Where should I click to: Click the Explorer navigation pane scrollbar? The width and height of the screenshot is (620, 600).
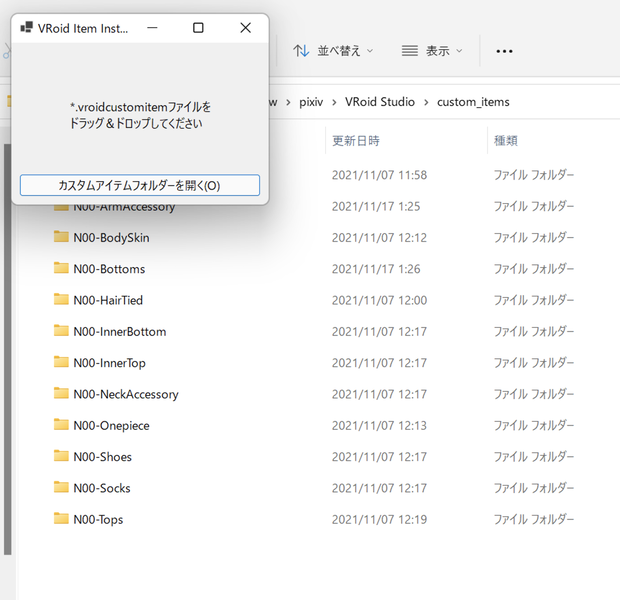[8, 348]
